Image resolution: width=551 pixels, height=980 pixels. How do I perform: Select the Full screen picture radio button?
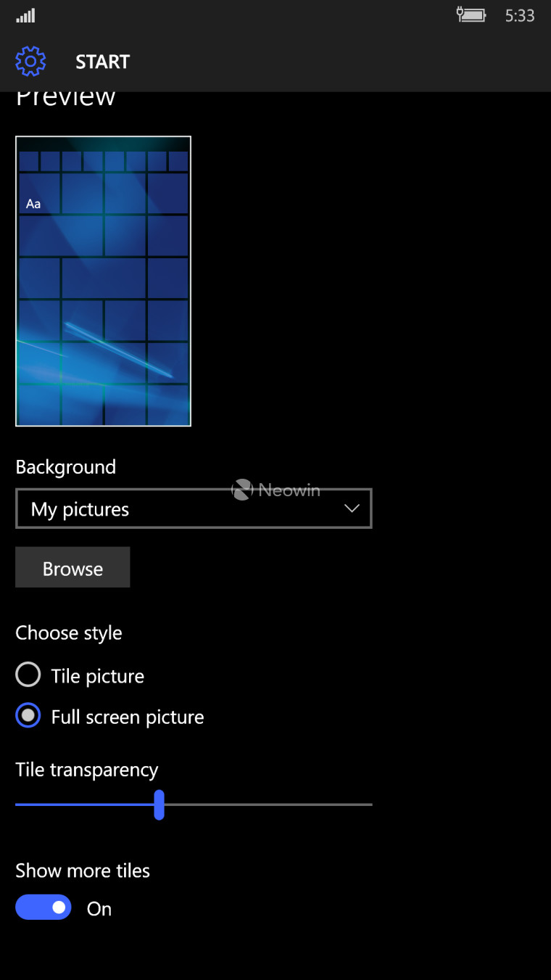point(28,717)
